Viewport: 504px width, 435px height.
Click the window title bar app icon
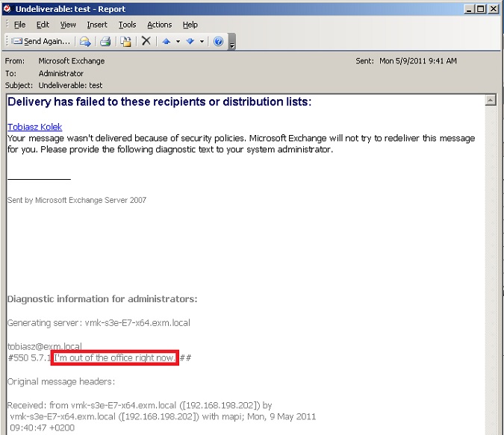(7, 9)
